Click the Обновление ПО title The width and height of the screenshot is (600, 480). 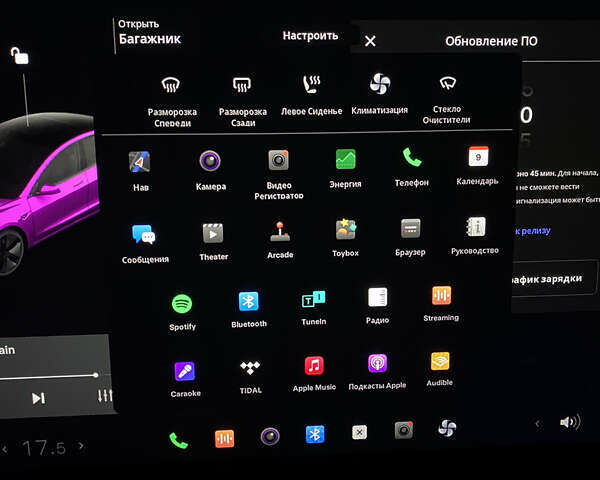point(491,41)
